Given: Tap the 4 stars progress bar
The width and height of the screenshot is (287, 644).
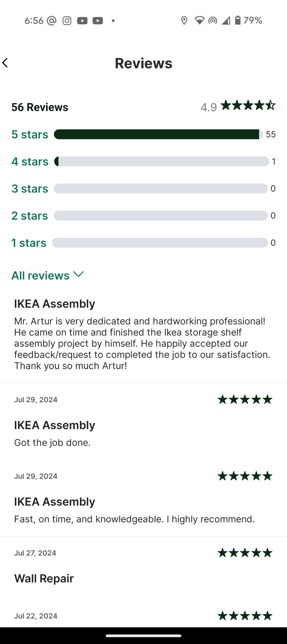Looking at the screenshot, I should click(x=161, y=161).
